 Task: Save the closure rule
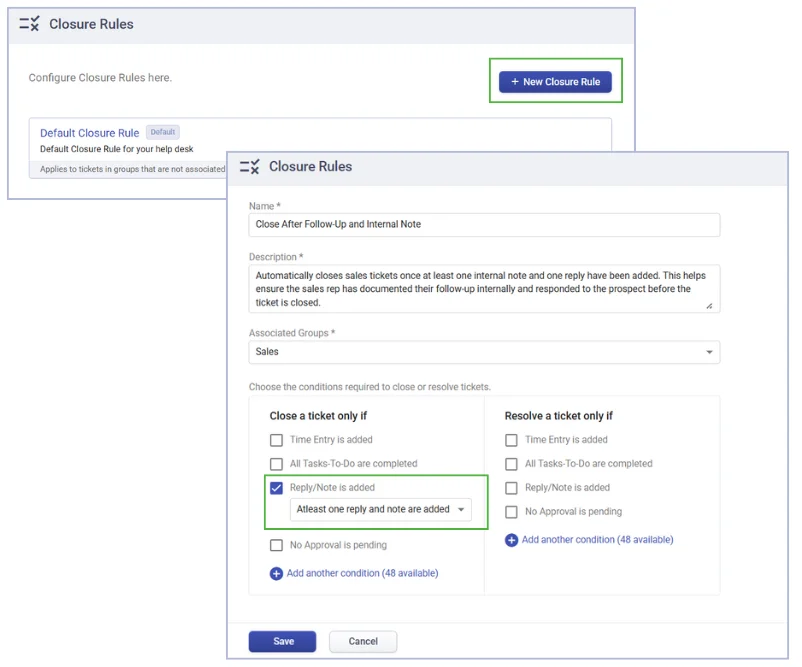click(282, 642)
